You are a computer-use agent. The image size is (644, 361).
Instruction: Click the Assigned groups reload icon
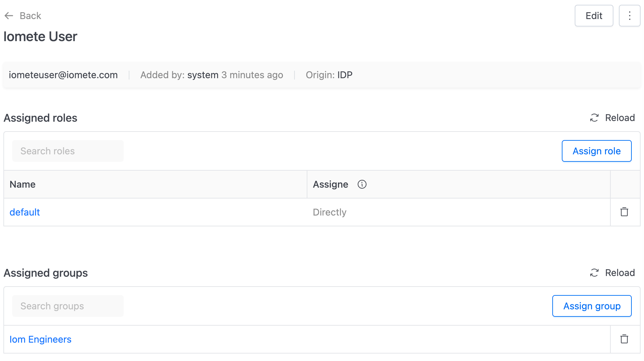(594, 273)
